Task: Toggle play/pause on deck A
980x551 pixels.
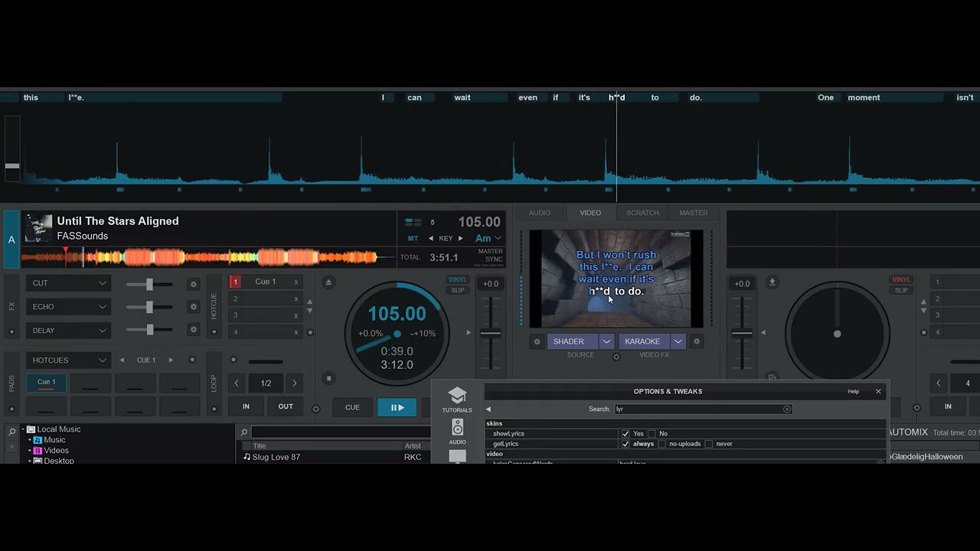Action: [x=397, y=407]
